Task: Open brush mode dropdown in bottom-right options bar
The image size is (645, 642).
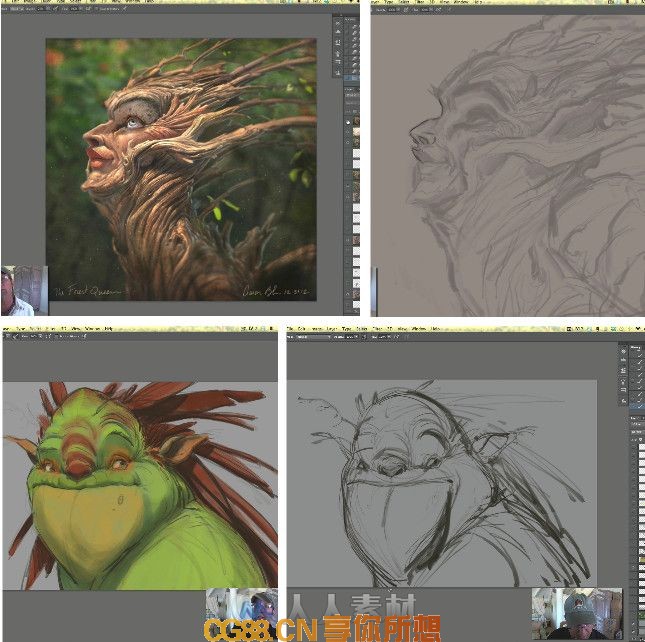Action: click(314, 337)
